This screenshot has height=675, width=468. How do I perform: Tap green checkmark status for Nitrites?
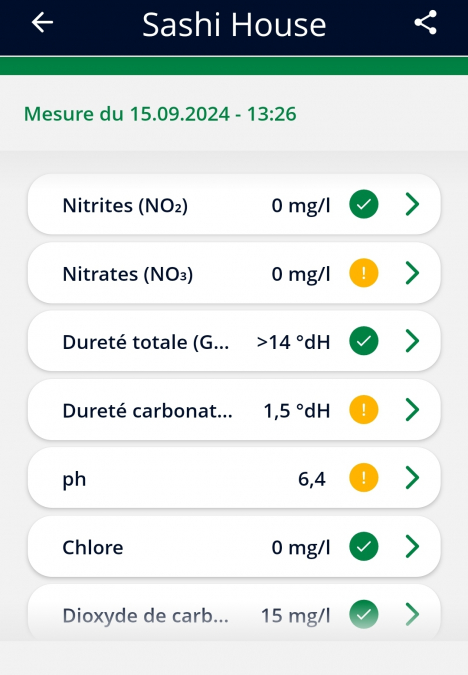coord(364,204)
